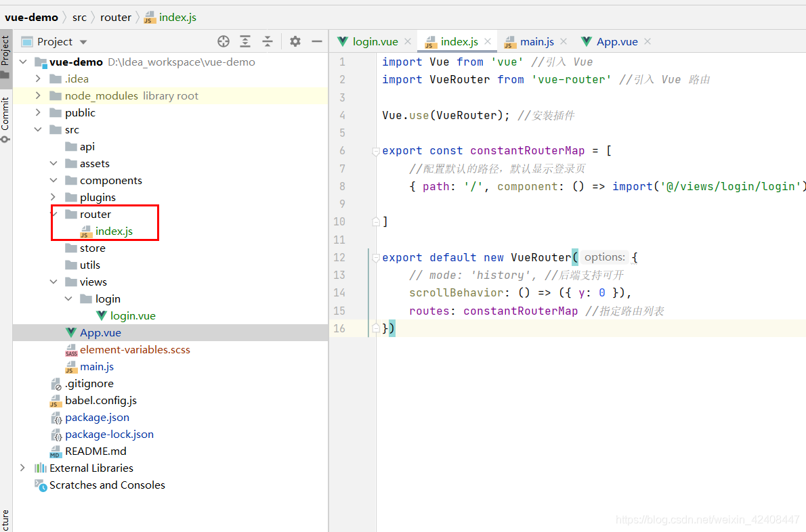Screen dimensions: 806x532
Task: Switch to the login.vue editor tab
Action: tap(375, 41)
